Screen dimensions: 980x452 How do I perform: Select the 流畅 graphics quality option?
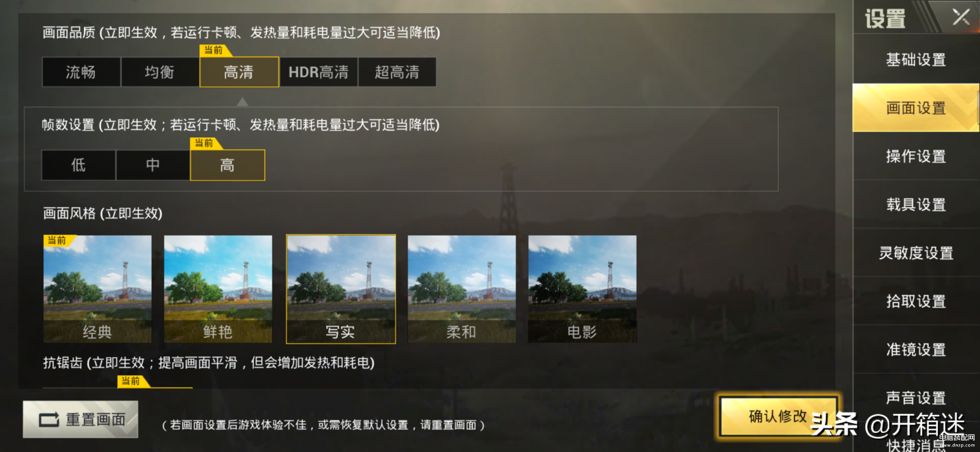point(81,72)
